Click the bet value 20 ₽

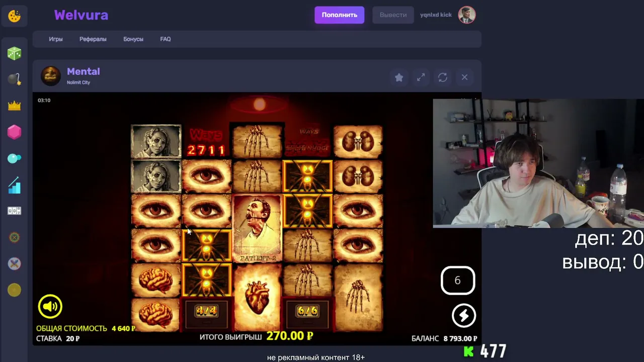point(72,339)
